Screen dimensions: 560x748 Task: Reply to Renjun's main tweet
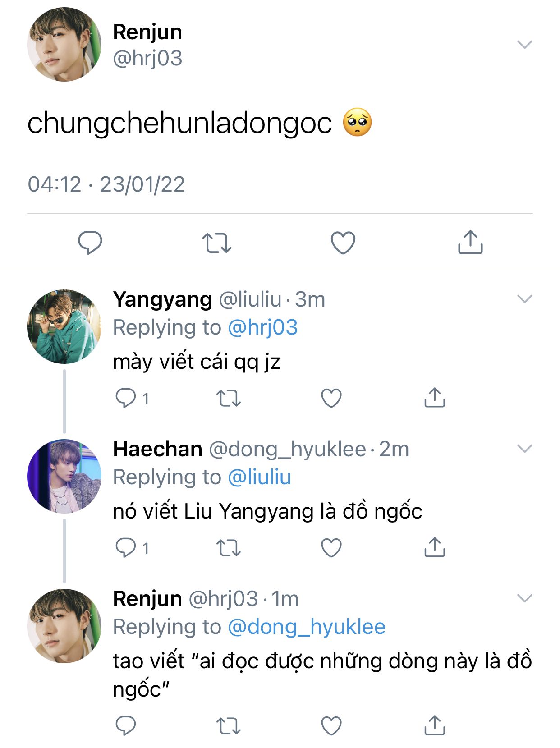(90, 243)
